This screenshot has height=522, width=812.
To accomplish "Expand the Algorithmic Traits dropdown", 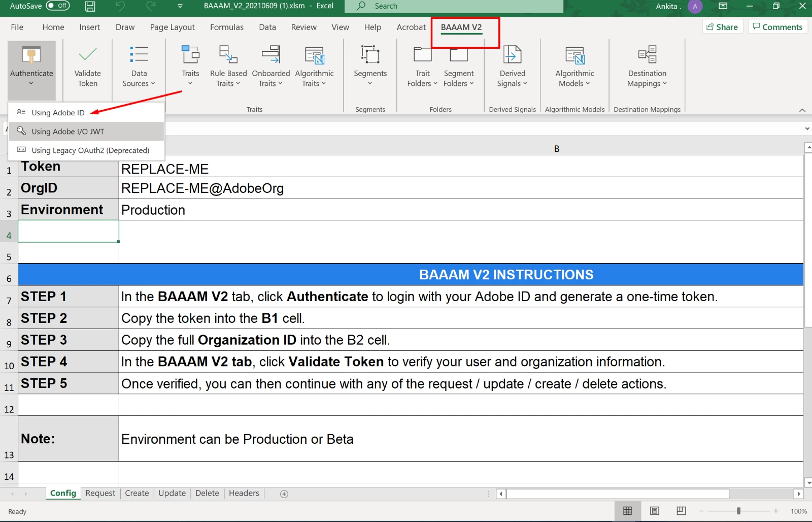I will click(x=323, y=83).
